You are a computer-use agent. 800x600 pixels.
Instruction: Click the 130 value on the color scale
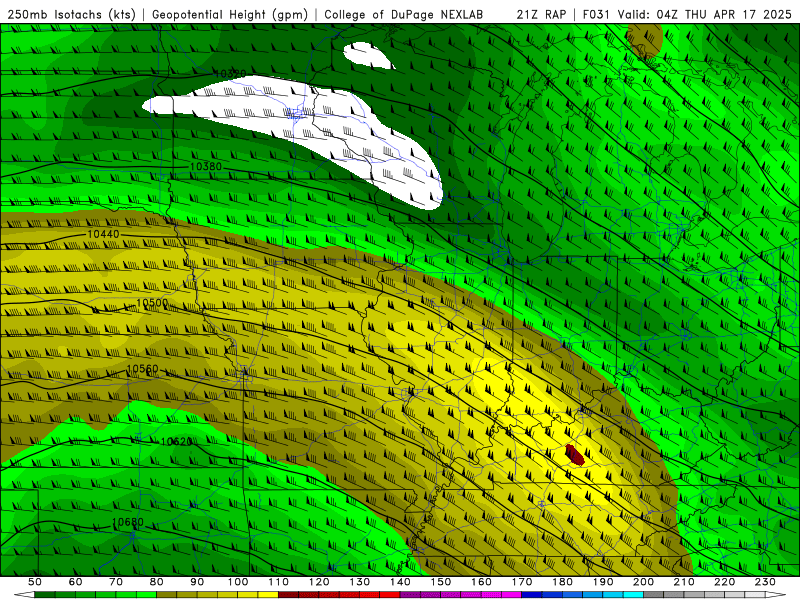(360, 582)
